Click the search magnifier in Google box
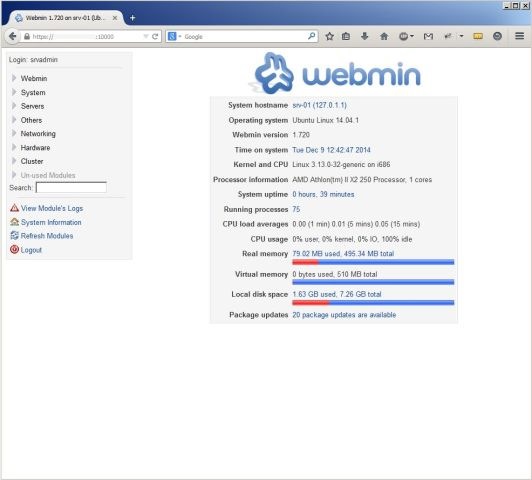Viewport: 532px width, 480px height. click(311, 36)
